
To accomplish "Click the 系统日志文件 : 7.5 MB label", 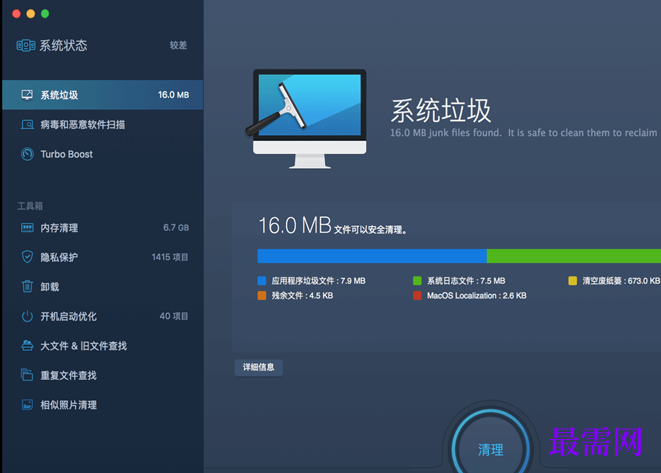I will (x=466, y=281).
